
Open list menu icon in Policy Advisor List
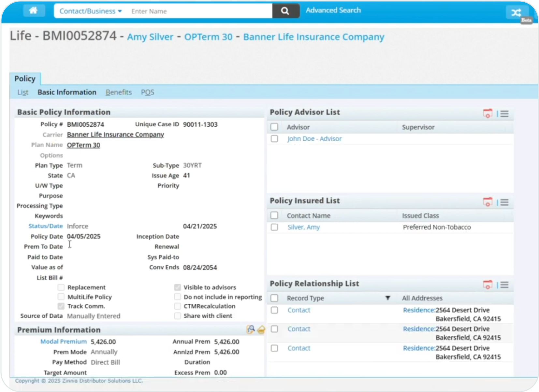pos(504,114)
